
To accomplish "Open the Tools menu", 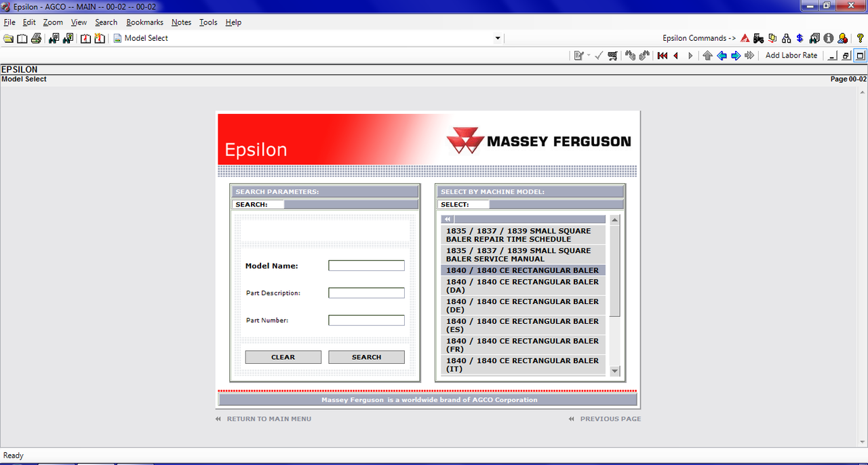I will [x=208, y=22].
